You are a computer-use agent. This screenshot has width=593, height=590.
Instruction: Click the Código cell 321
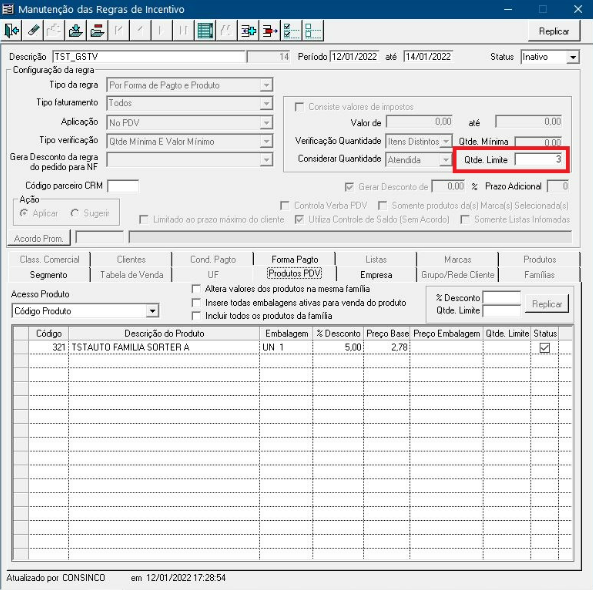click(x=49, y=347)
